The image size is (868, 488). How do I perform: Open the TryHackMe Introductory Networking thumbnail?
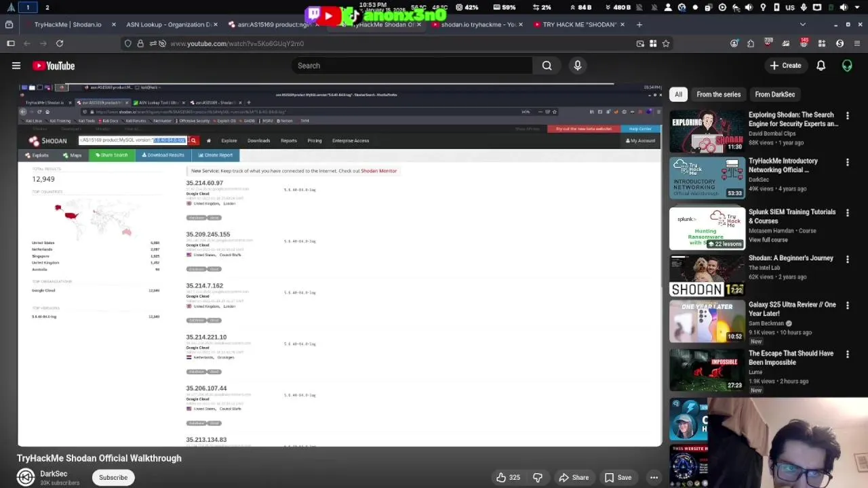707,178
